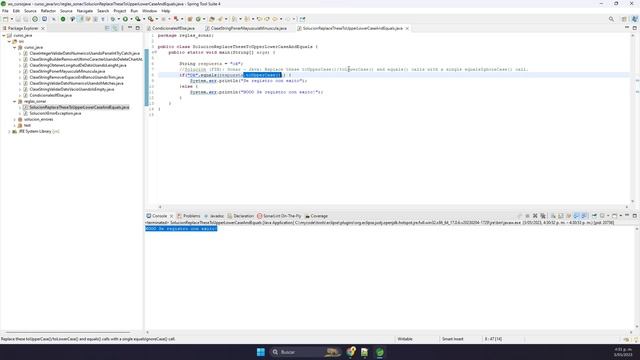640x360 pixels.
Task: Open Spring Tool Suite taskbar icon
Action: click(380, 352)
